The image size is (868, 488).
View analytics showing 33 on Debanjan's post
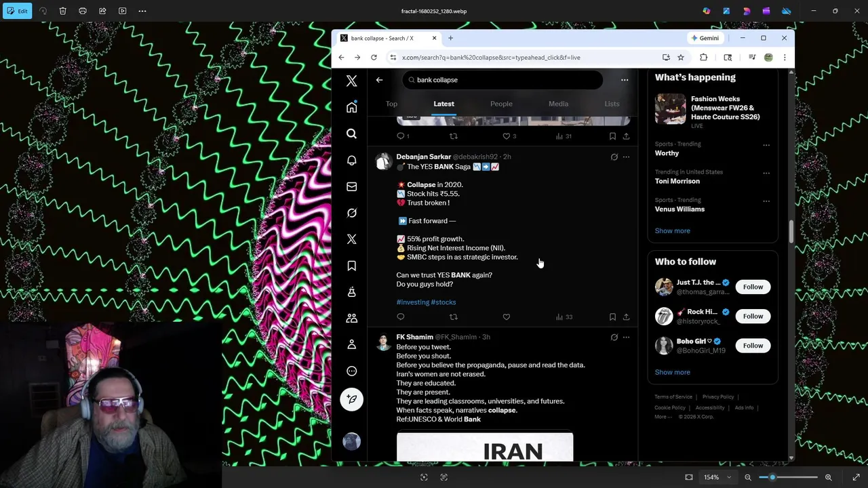point(564,317)
